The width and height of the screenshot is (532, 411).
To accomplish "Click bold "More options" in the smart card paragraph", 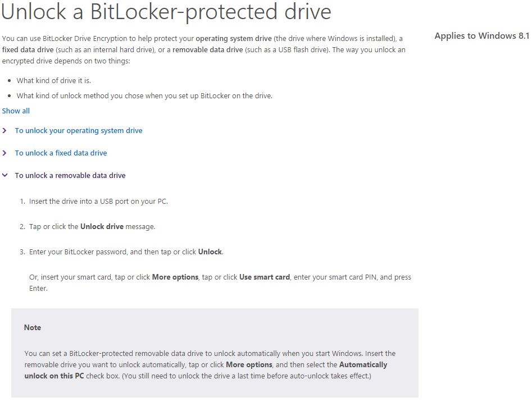I will tap(175, 277).
